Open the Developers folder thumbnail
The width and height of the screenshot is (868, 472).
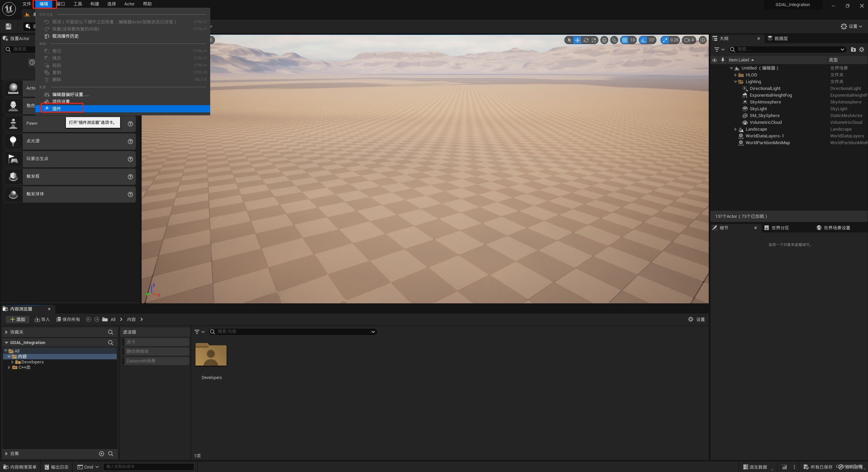211,355
